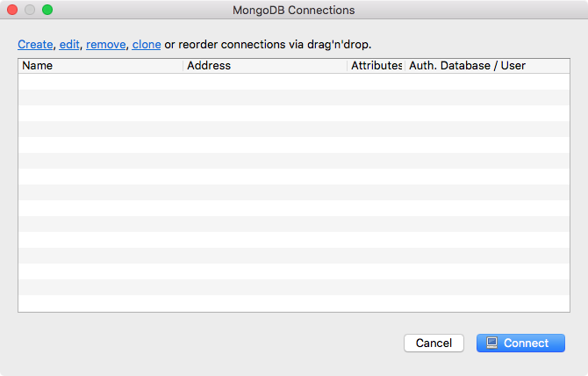This screenshot has height=376, width=588.
Task: Click divider between Name and Address columns
Action: click(183, 66)
